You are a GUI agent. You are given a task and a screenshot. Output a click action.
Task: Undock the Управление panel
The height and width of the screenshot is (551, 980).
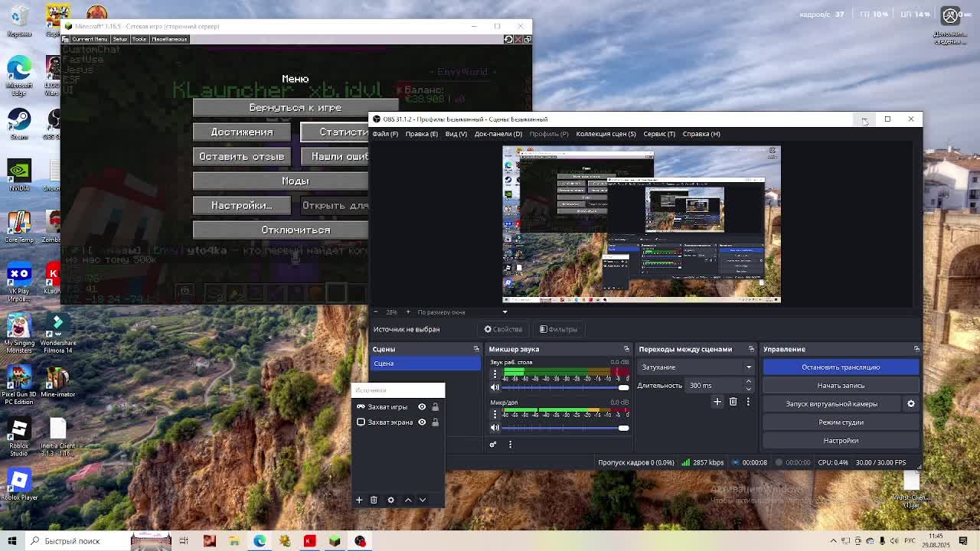click(916, 349)
